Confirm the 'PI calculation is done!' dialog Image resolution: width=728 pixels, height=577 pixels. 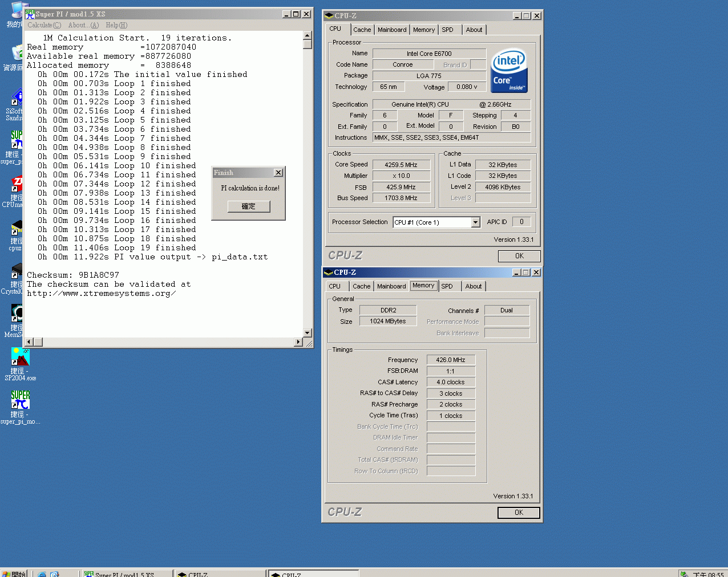pyautogui.click(x=248, y=206)
